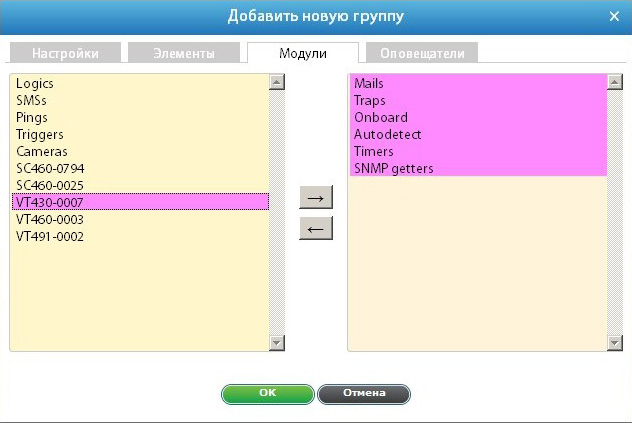Go to the Оповещатели tab
632x423 pixels.
point(422,53)
